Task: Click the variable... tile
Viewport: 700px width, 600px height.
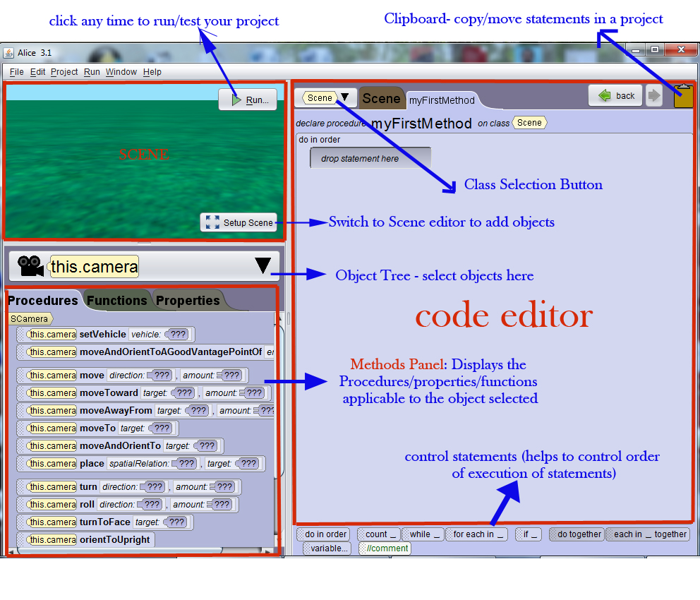Action: click(326, 548)
